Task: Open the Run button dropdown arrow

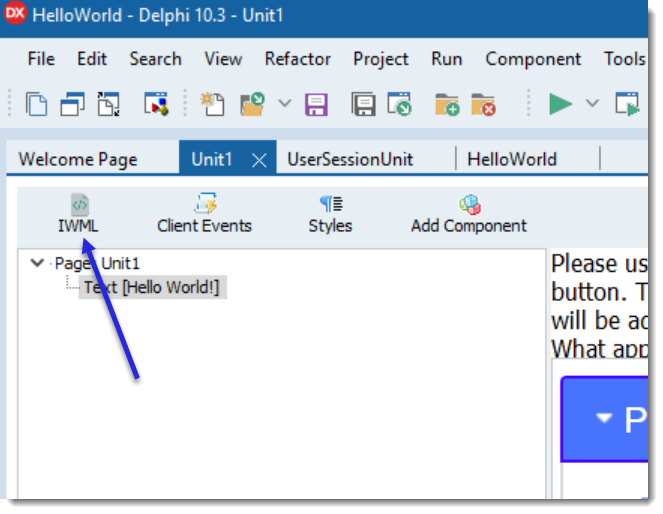Action: (x=591, y=103)
